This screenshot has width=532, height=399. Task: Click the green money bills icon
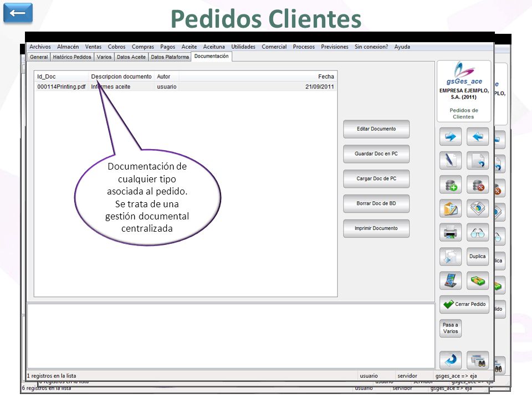[477, 280]
